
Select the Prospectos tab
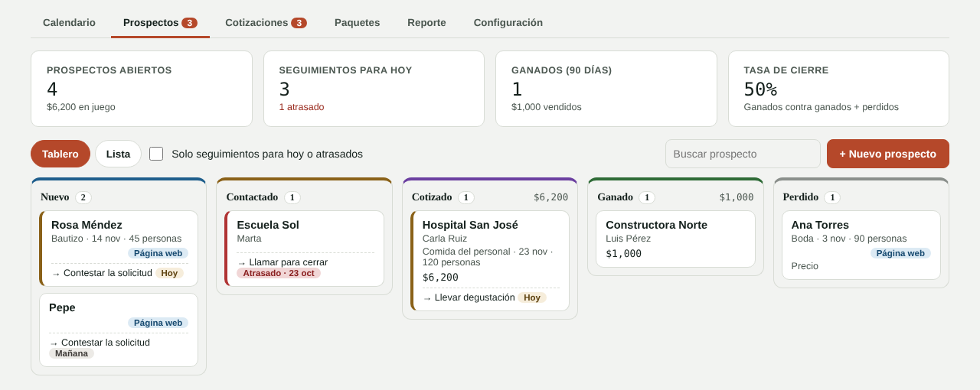(160, 23)
